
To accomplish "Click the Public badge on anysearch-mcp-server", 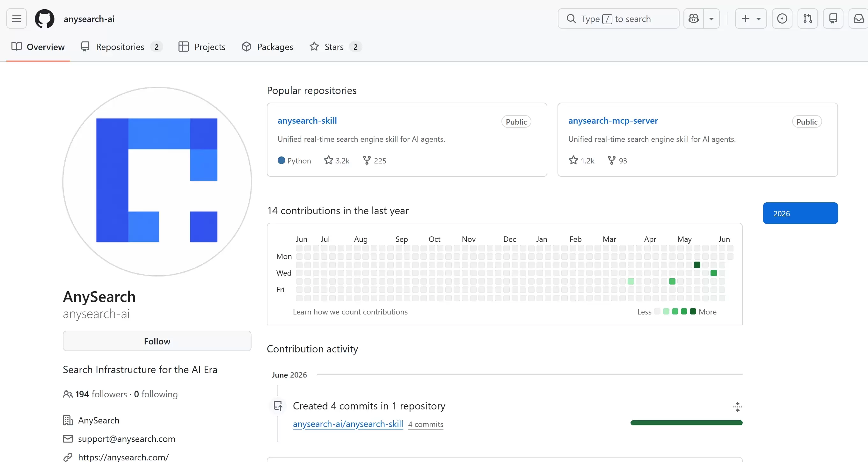I will 807,122.
